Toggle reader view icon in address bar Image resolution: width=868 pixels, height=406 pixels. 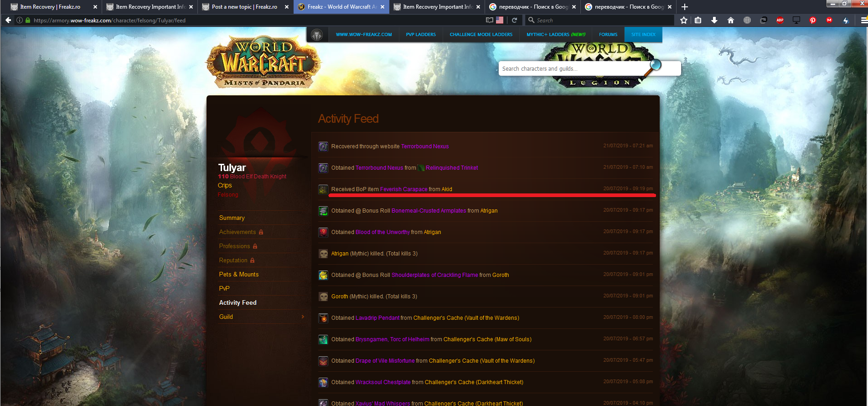point(489,20)
